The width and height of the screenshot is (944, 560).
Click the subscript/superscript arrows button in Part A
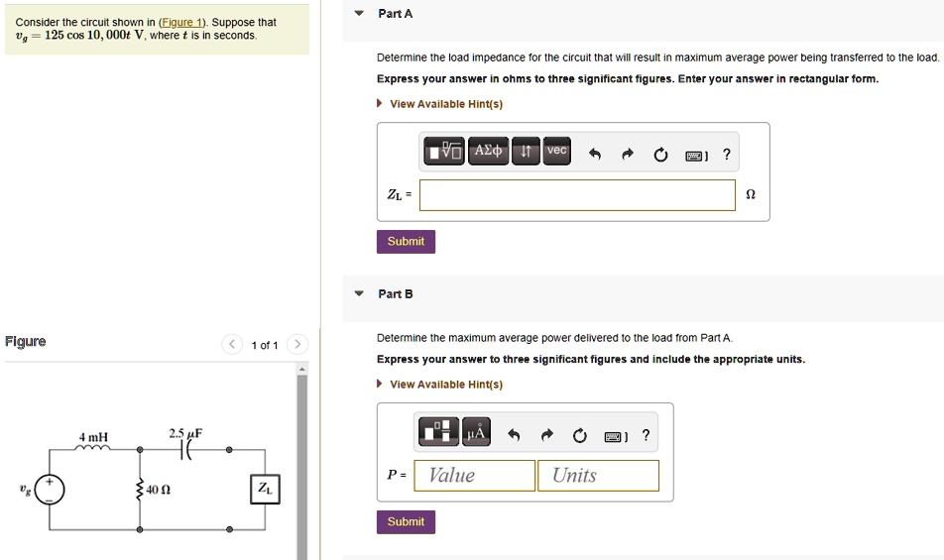(526, 151)
